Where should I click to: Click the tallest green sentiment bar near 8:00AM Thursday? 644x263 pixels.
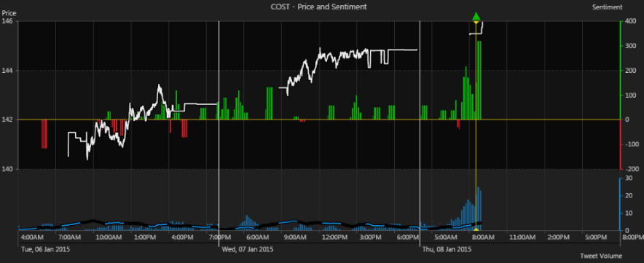(x=479, y=80)
